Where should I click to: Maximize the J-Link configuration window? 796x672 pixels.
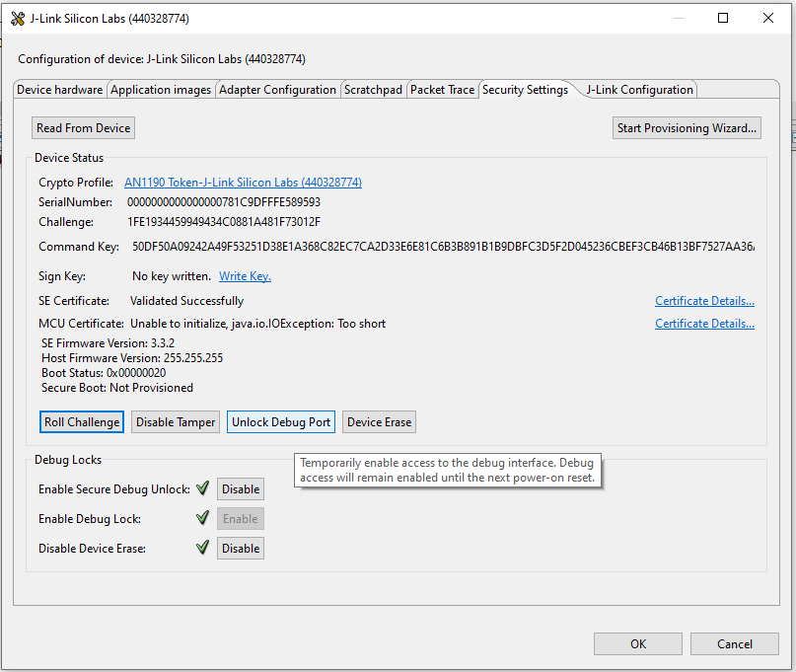(x=723, y=19)
